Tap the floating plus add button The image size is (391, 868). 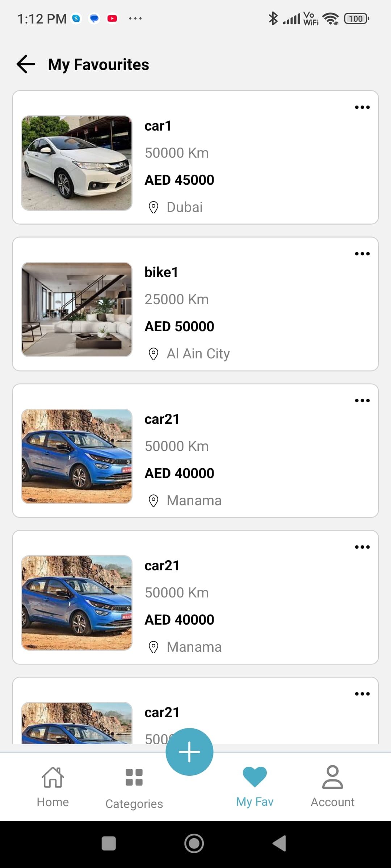pos(189,752)
